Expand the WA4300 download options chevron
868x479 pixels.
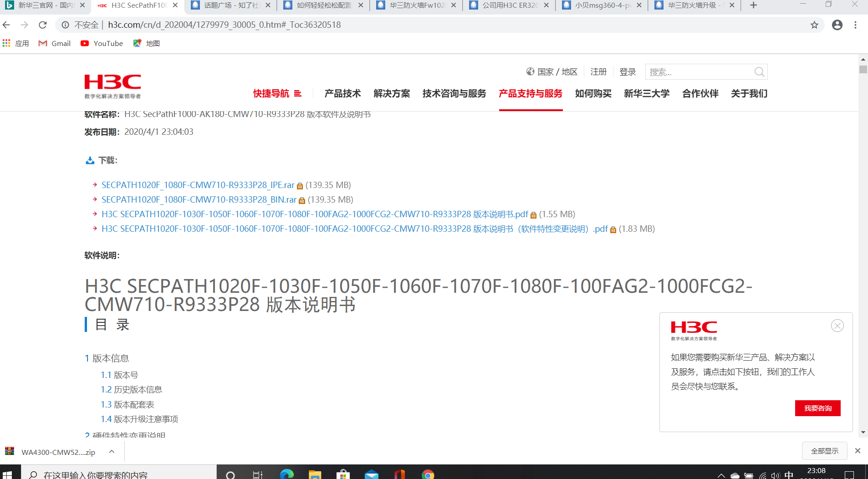[112, 452]
